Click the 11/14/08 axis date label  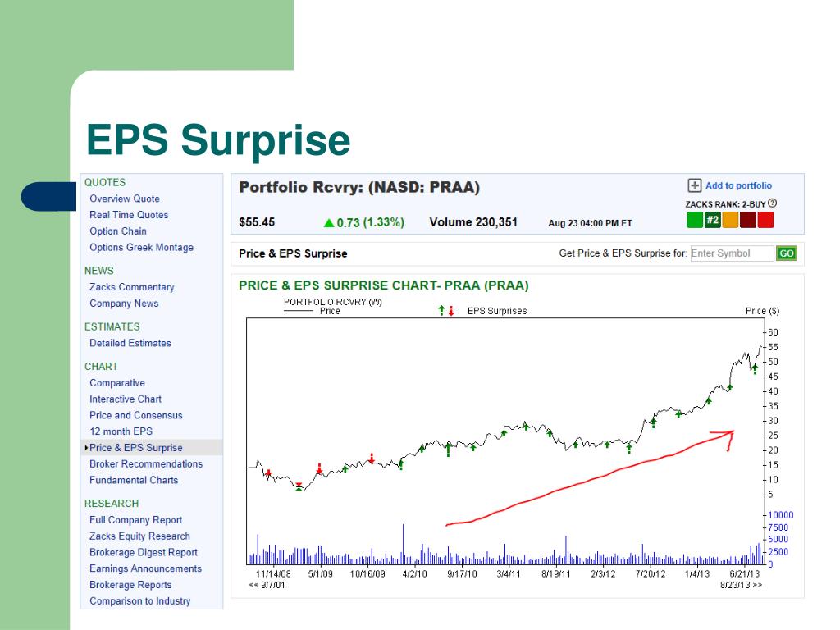[273, 573]
